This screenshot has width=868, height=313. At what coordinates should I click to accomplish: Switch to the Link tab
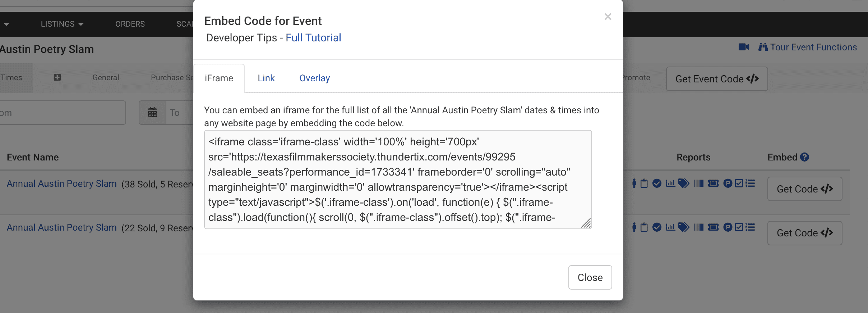(x=266, y=78)
